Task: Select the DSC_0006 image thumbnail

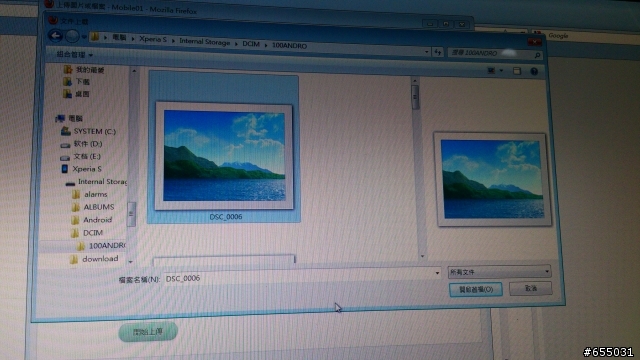Action: click(x=224, y=156)
